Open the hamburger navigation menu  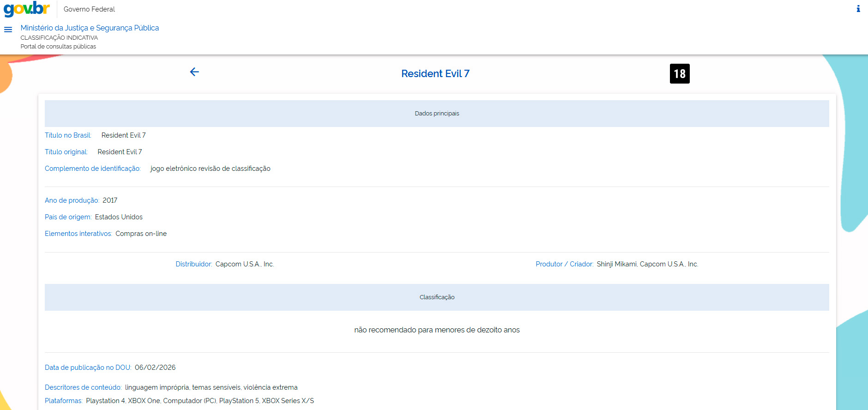8,30
